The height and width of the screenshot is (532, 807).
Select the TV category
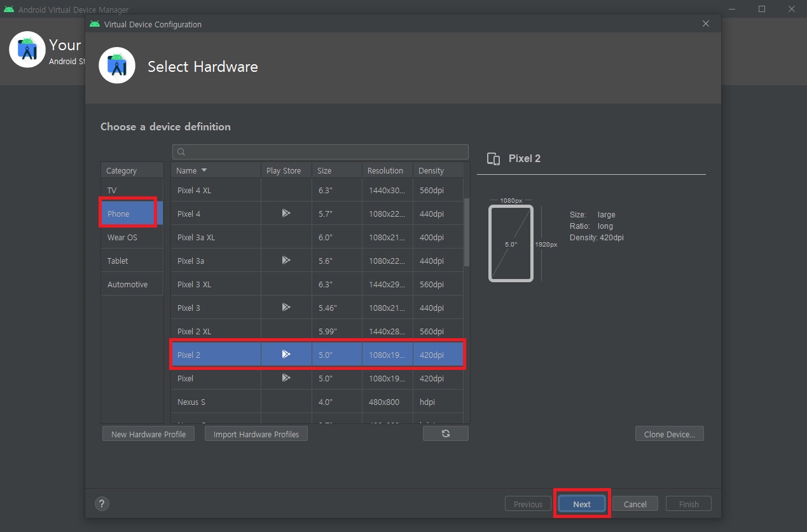(x=132, y=190)
